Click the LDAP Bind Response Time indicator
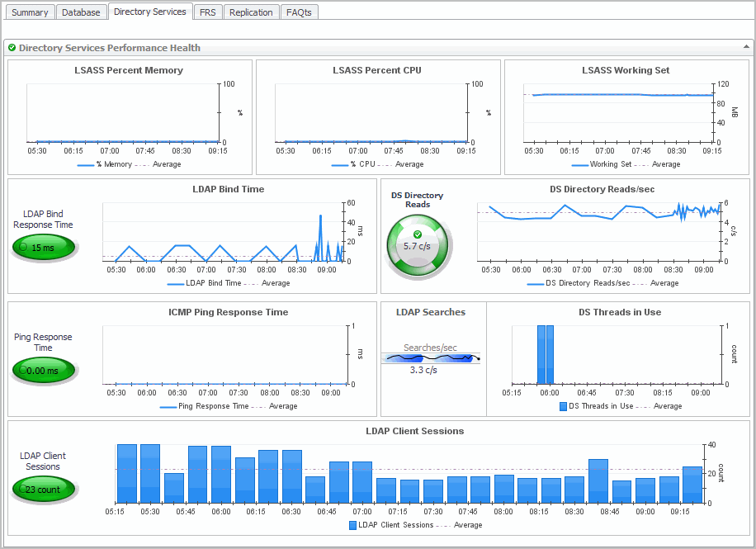Viewport: 756px width, 549px height. tap(43, 247)
